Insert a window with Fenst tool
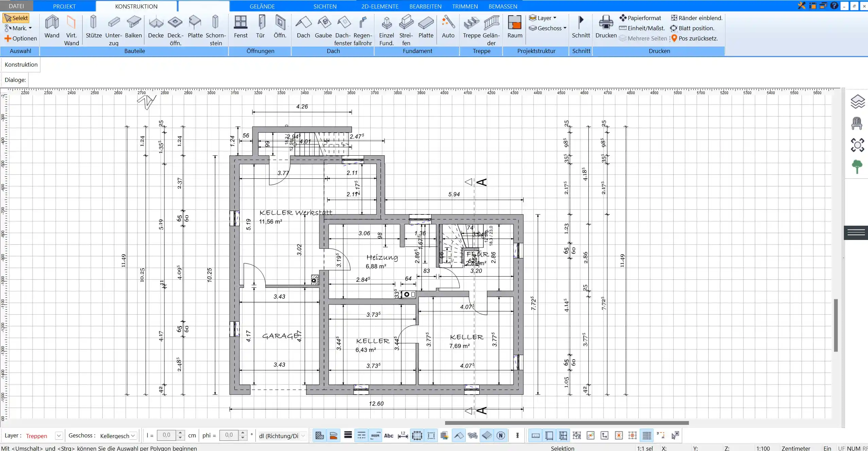 241,27
